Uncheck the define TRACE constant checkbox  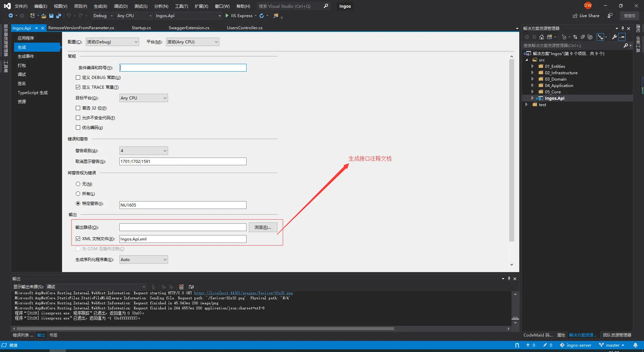click(x=78, y=87)
